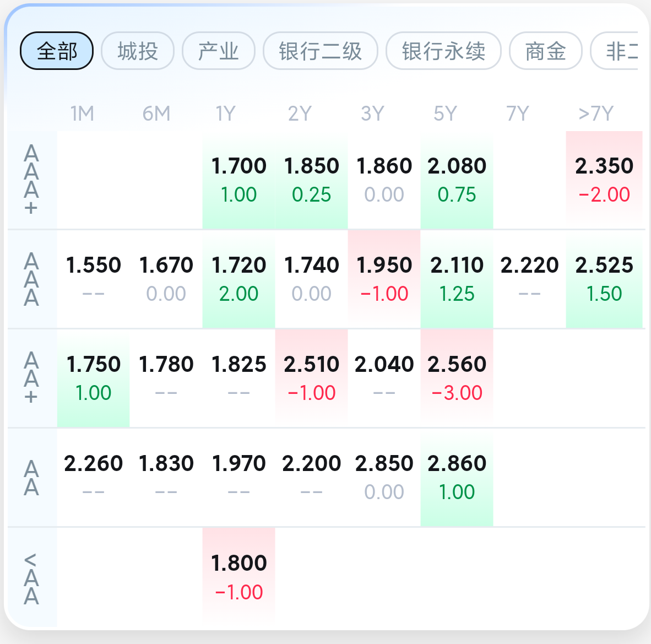Click AA 5Y yield 2.860
This screenshot has height=644, width=651.
pos(457,477)
